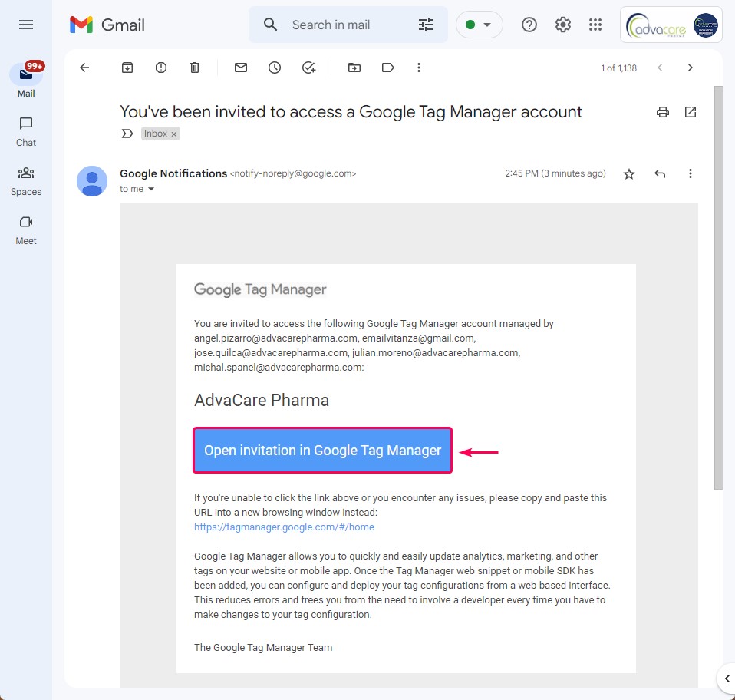
Task: Toggle the importance marker icon
Action: tap(127, 134)
